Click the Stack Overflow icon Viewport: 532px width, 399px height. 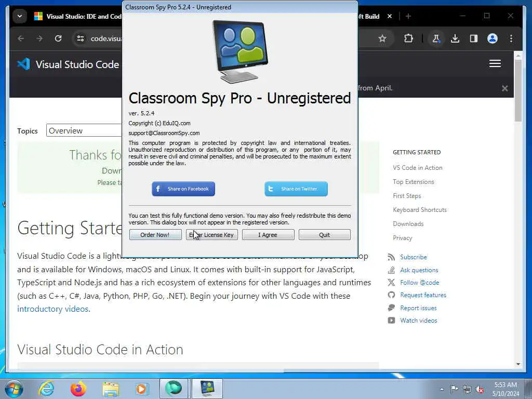click(391, 270)
